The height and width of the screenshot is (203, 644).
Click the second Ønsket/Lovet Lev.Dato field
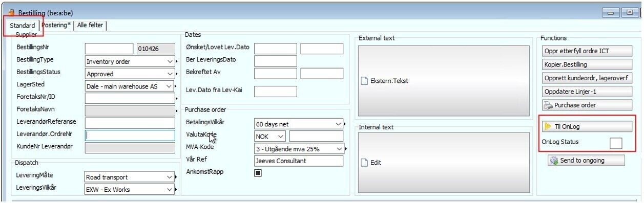322,49
